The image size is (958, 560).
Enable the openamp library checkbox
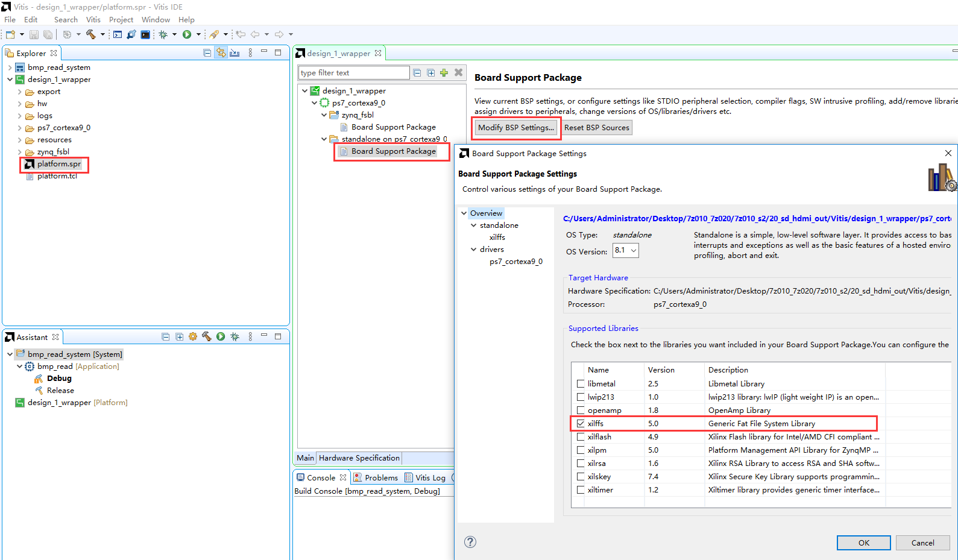coord(581,411)
